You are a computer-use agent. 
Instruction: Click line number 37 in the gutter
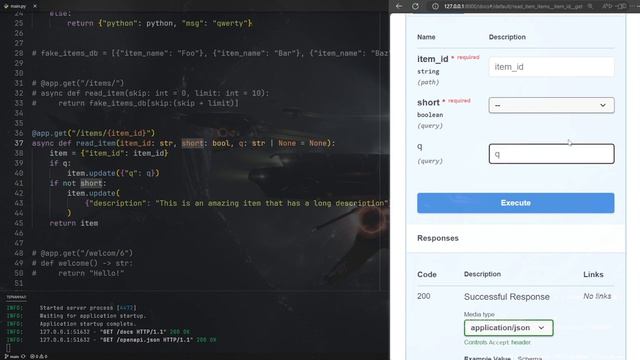(x=19, y=143)
